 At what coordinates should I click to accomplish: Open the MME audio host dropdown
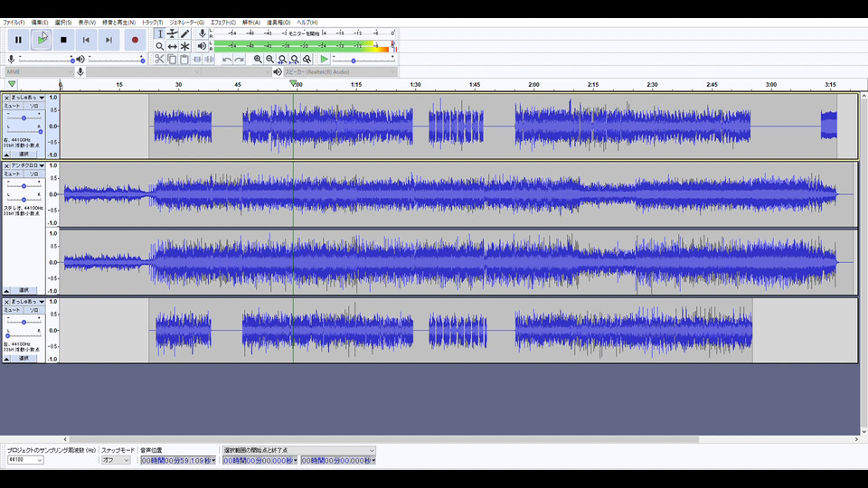[39, 72]
